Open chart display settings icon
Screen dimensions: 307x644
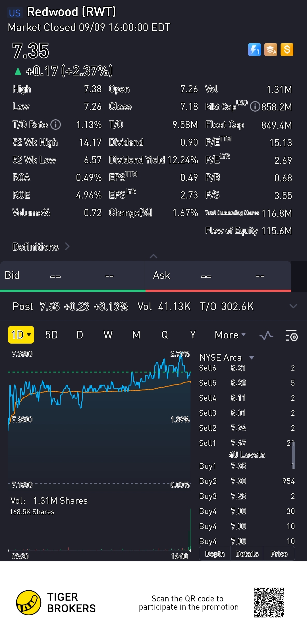pos(291,336)
